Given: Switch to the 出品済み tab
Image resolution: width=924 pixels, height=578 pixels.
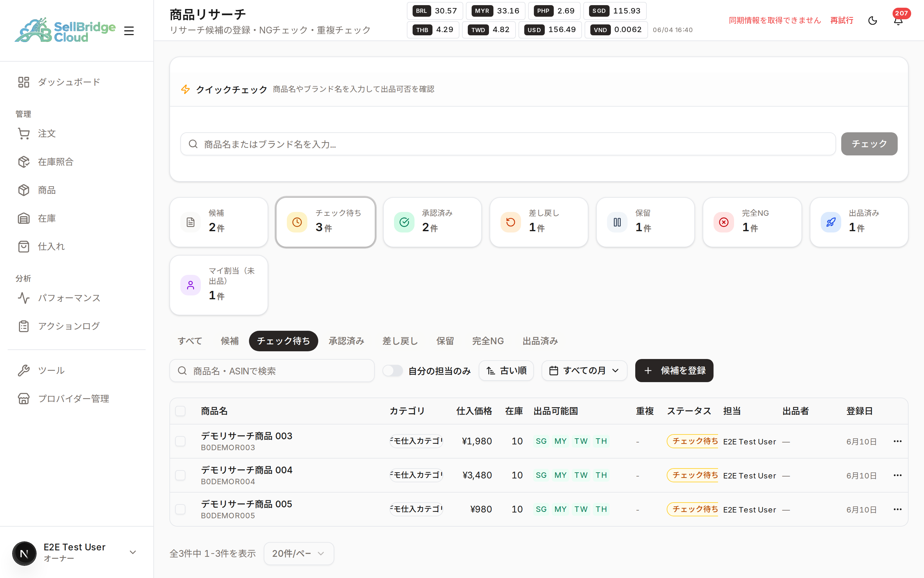Looking at the screenshot, I should (540, 341).
